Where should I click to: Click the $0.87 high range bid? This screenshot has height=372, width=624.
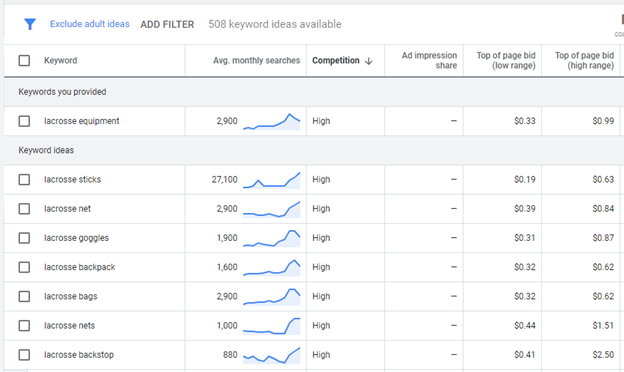pos(603,238)
